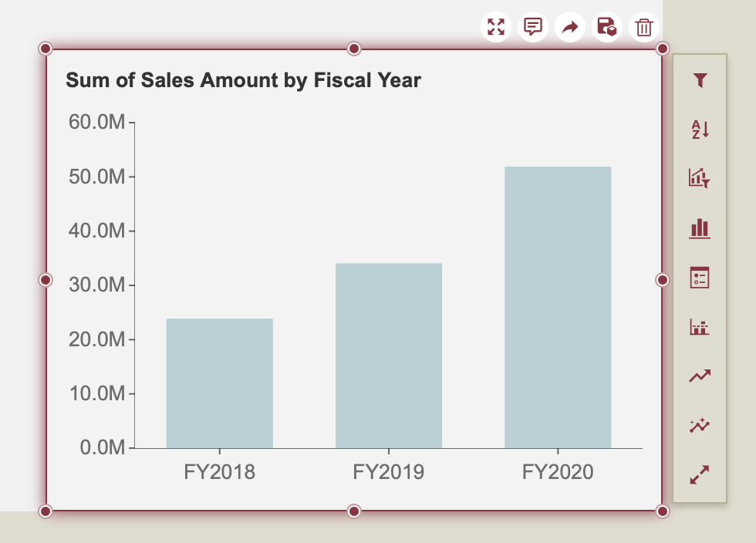The width and height of the screenshot is (756, 543).
Task: Click the trend line arrow icon
Action: click(x=700, y=376)
